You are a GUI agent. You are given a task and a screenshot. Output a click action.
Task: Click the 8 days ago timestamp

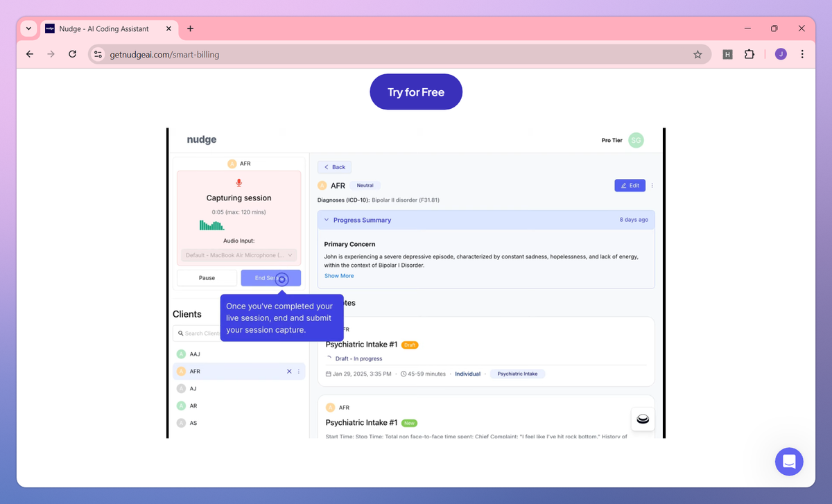(634, 220)
